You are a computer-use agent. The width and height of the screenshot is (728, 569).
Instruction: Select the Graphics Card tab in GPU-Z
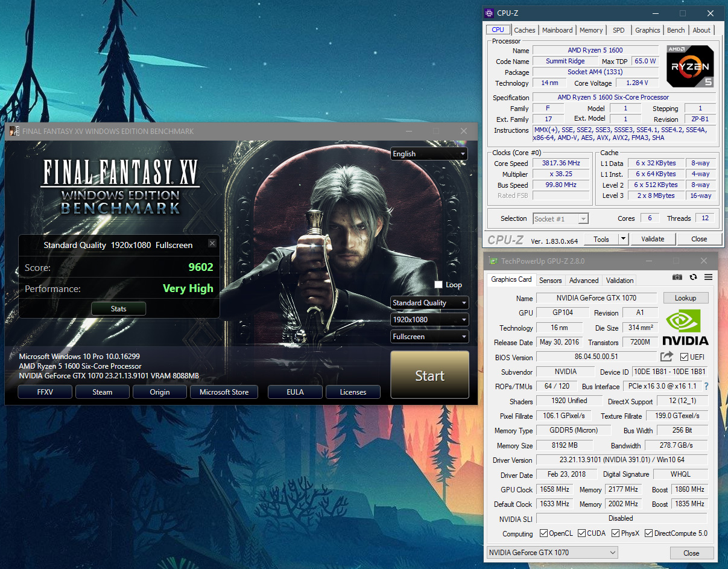click(x=511, y=279)
